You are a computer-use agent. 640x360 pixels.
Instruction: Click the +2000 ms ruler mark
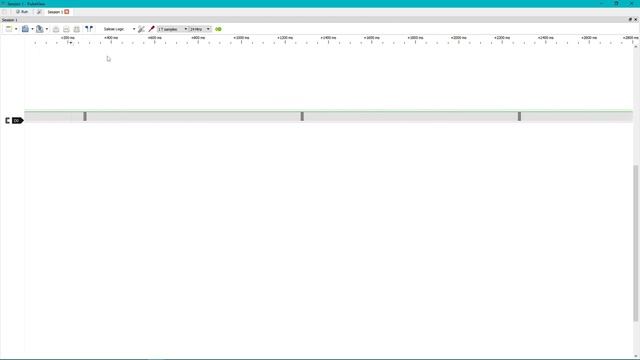tap(458, 38)
